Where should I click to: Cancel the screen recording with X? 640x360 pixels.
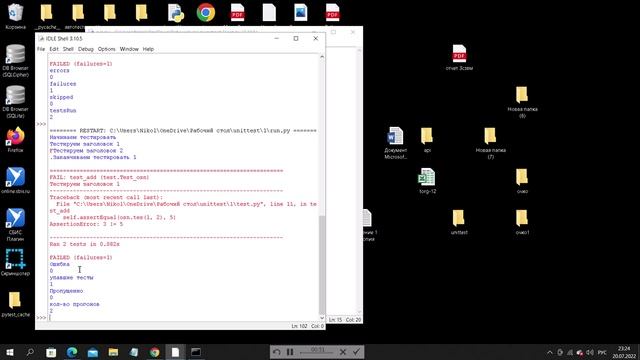(x=343, y=352)
